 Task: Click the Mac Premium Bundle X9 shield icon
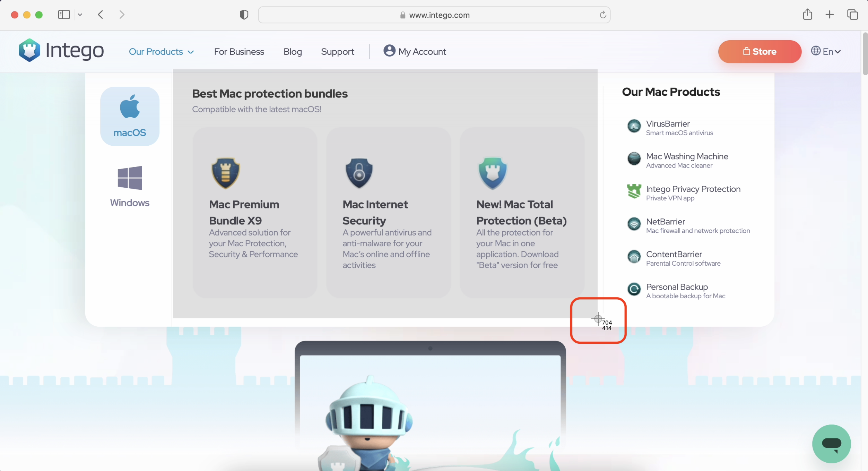(226, 173)
